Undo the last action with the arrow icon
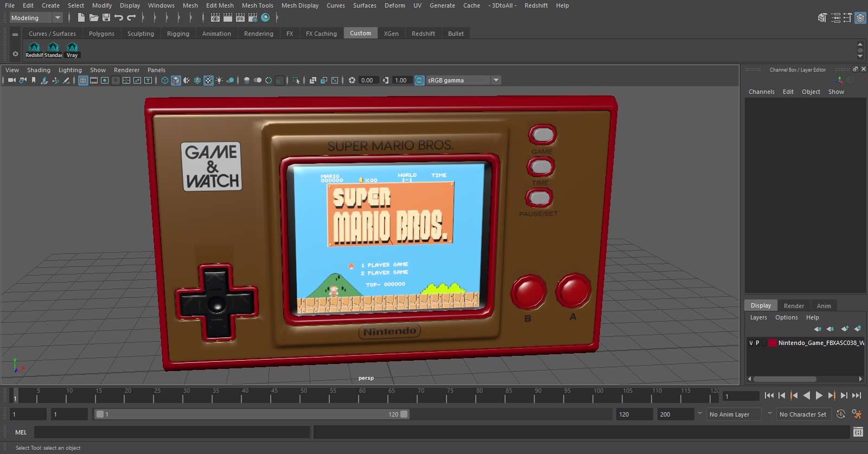The width and height of the screenshot is (868, 454). click(118, 17)
